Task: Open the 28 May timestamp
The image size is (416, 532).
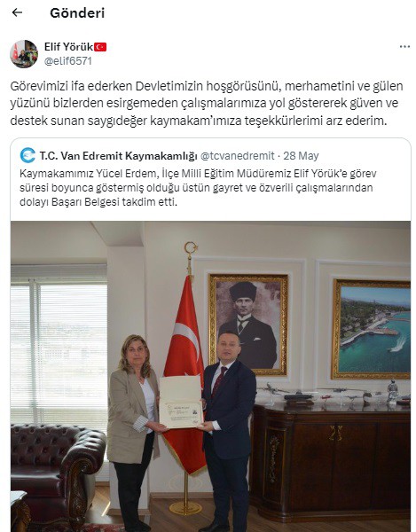Action: point(301,156)
